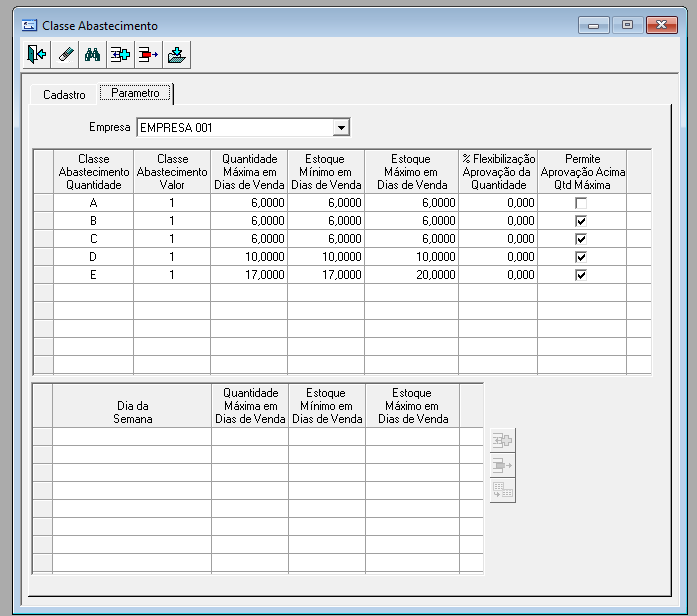The height and width of the screenshot is (616, 697).
Task: Click Estoque Máximo 20,0000 in row E
Action: click(412, 275)
